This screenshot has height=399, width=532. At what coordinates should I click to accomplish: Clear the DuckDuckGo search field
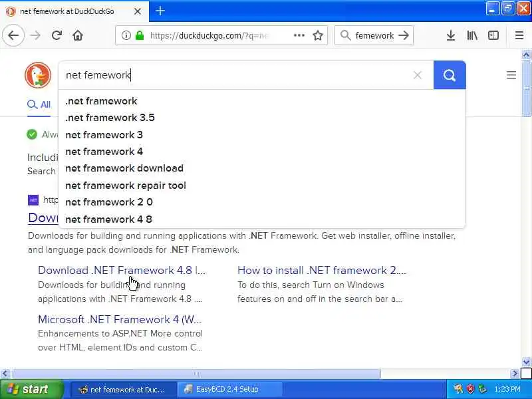click(x=418, y=75)
